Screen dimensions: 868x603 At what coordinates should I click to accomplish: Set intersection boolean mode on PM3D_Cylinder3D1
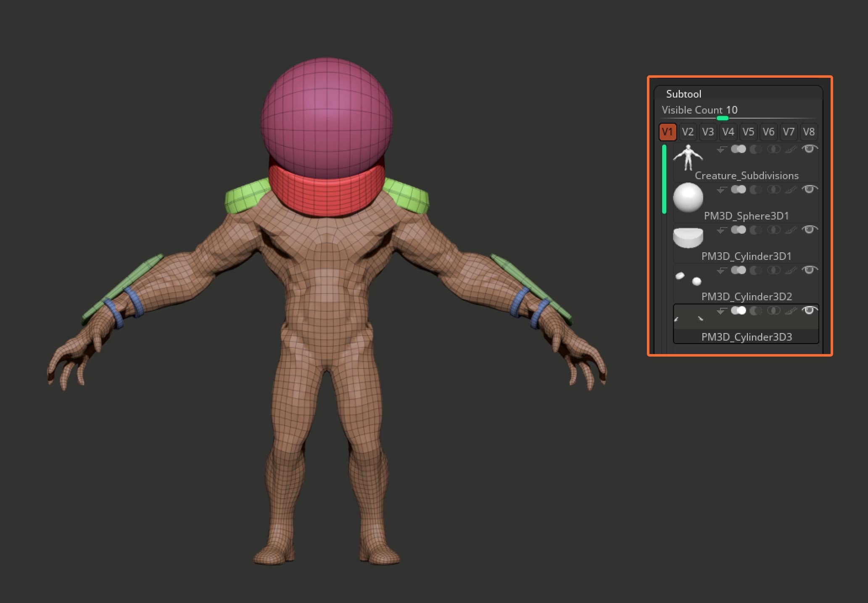773,230
